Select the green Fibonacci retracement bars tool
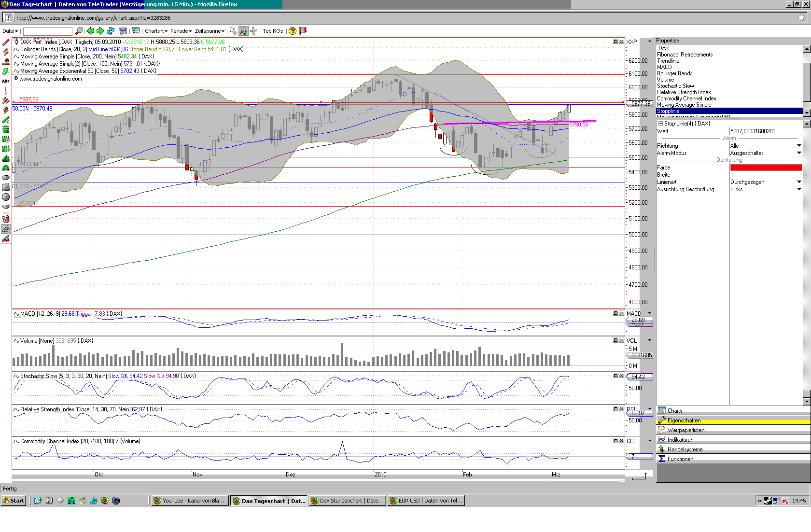 point(6,129)
